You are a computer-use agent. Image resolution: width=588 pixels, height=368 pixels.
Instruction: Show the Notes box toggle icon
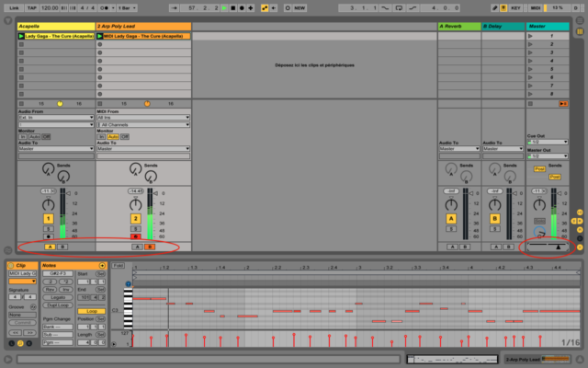[x=20, y=343]
